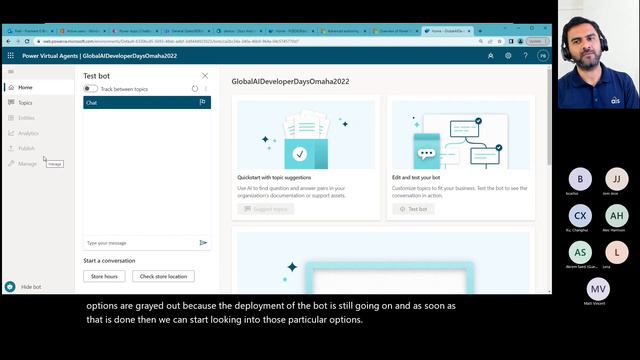Click the browser Update button
The width and height of the screenshot is (640, 360).
click(537, 41)
